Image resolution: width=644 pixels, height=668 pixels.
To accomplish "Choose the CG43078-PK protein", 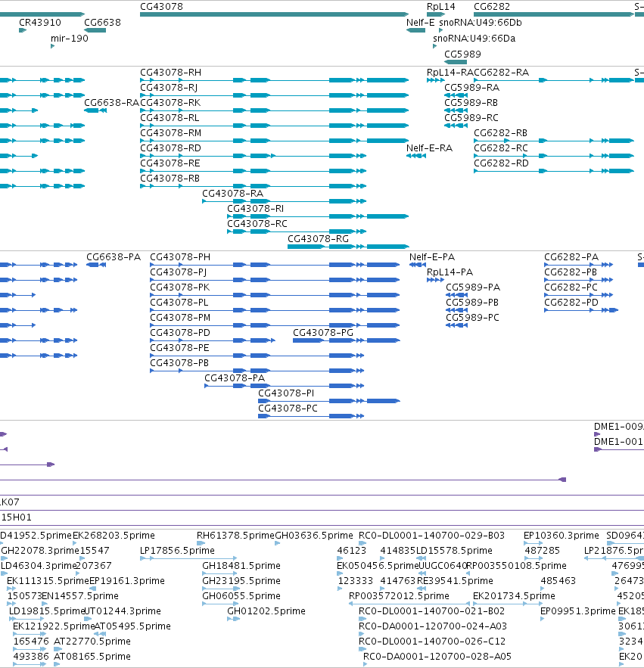I will 180,287.
